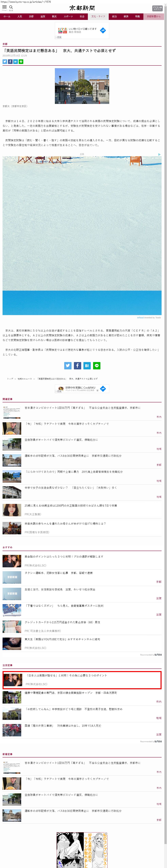Viewport: 167px width, 868px height.
Task: Click blue arrow icon in top ad banner
Action: pyautogui.click(x=103, y=30)
